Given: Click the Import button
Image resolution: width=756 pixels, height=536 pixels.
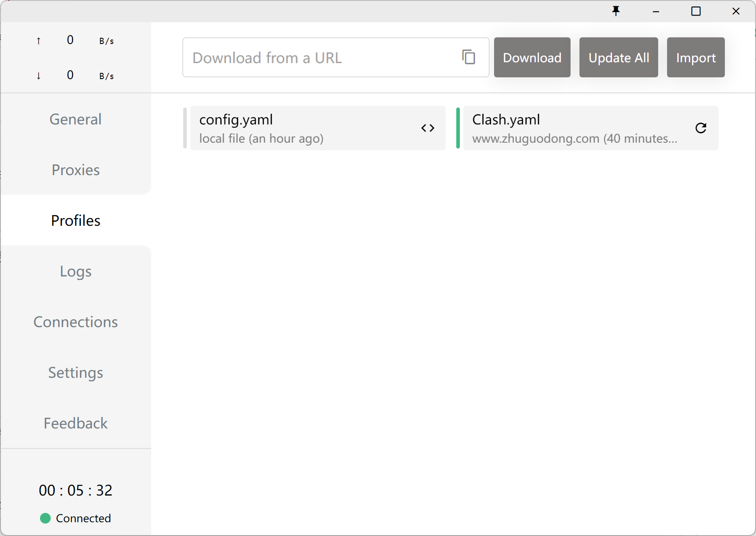Looking at the screenshot, I should [x=696, y=57].
